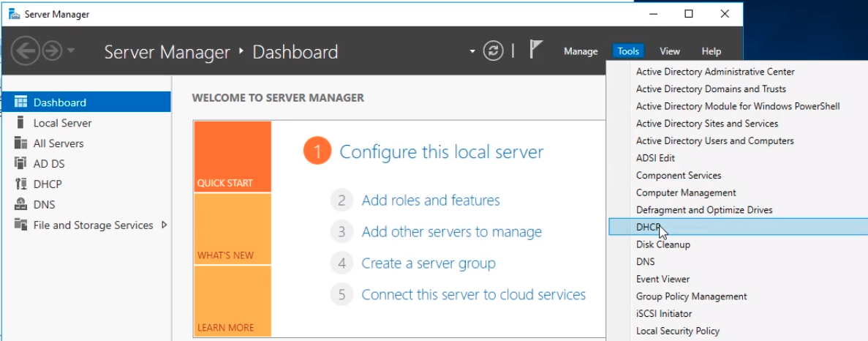Open the dropdown arrow beside refresh

pos(472,51)
